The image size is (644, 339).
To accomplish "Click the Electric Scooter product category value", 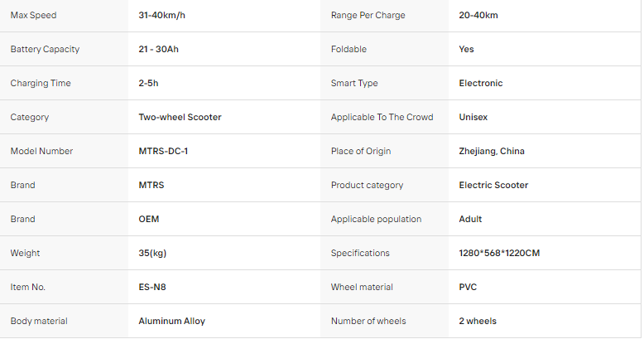I will (x=493, y=185).
